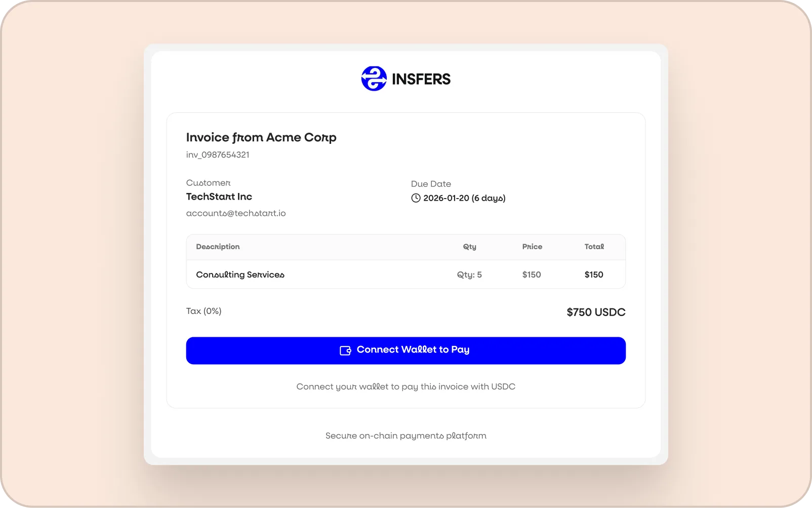This screenshot has width=812, height=508.
Task: Click the clock icon beside the due date
Action: [416, 198]
